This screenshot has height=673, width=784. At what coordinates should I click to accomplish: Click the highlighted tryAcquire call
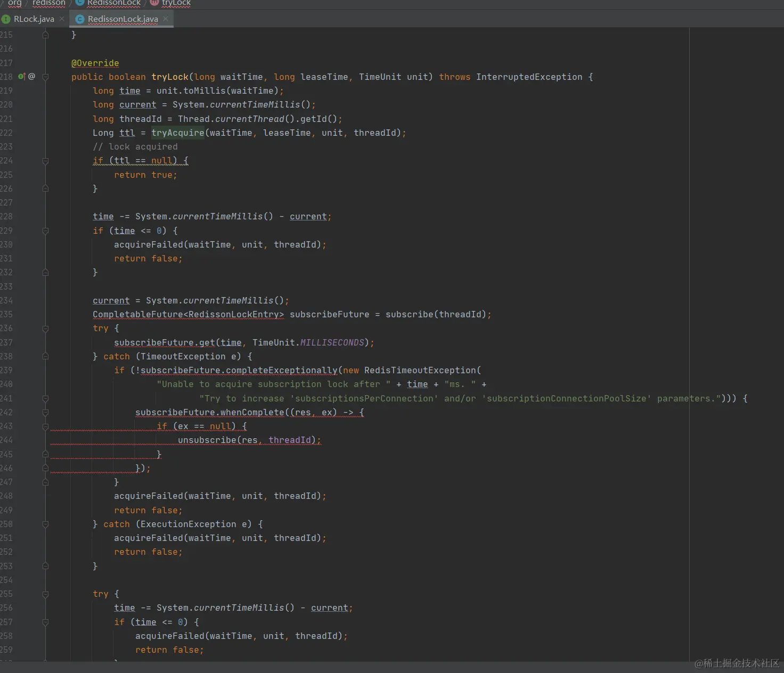click(x=178, y=133)
